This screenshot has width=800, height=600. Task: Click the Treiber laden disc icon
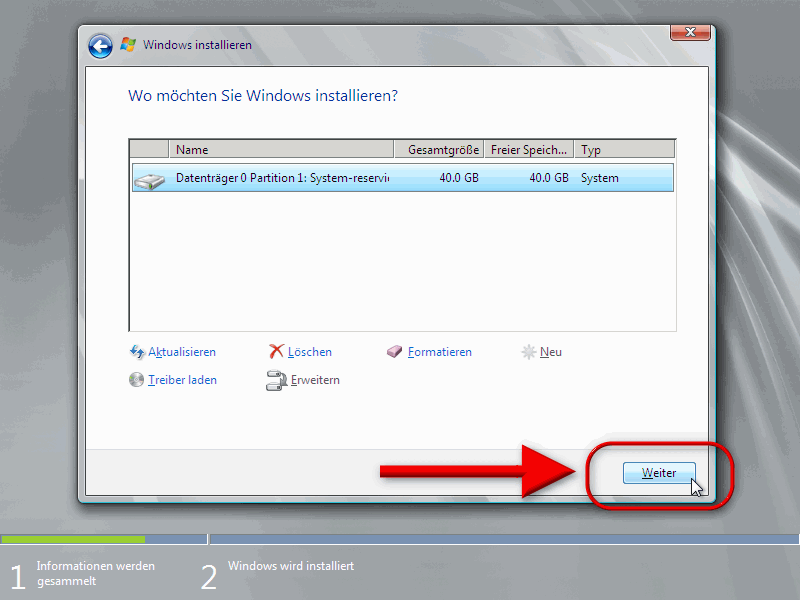(137, 380)
